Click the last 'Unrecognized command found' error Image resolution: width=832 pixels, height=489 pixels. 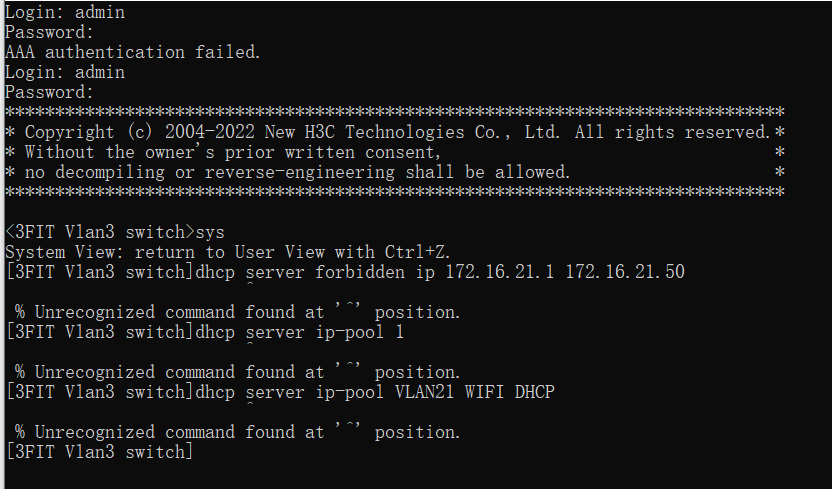[238, 432]
